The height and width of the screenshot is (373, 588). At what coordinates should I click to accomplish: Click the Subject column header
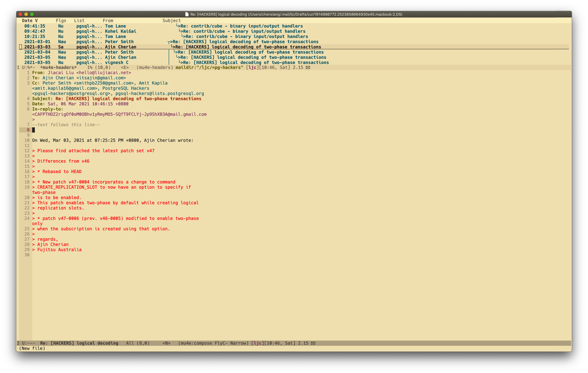coord(171,21)
